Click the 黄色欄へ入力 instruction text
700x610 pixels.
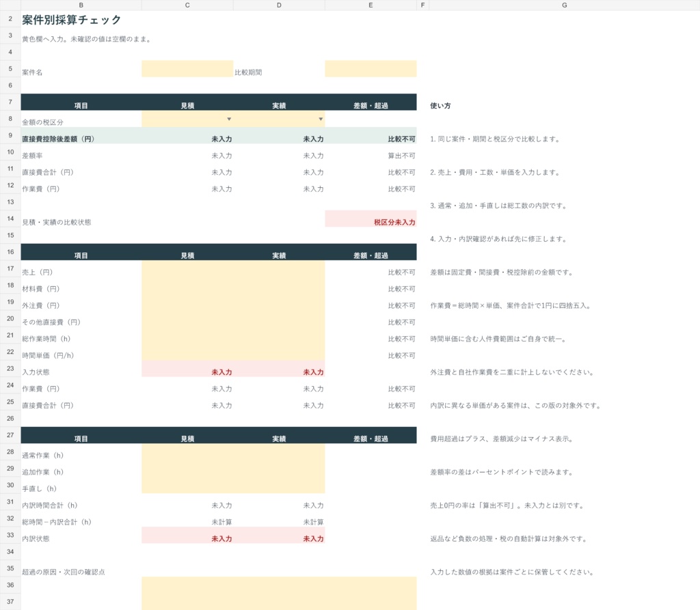coord(87,39)
